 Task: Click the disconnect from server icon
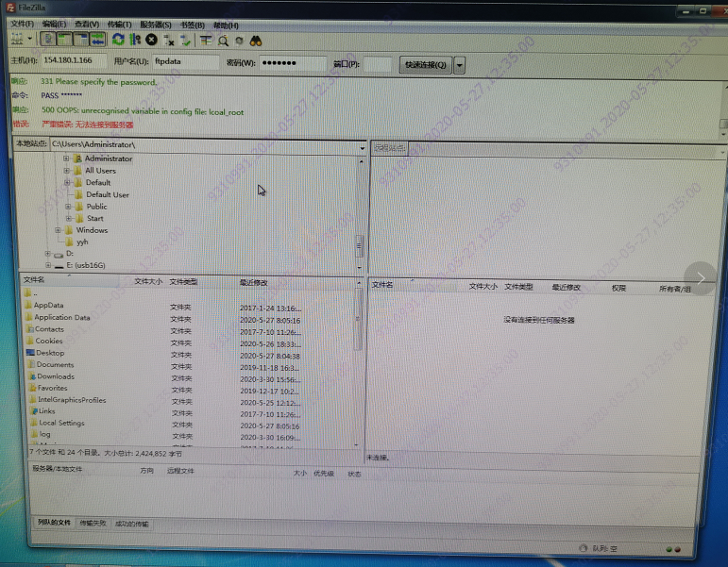point(168,41)
